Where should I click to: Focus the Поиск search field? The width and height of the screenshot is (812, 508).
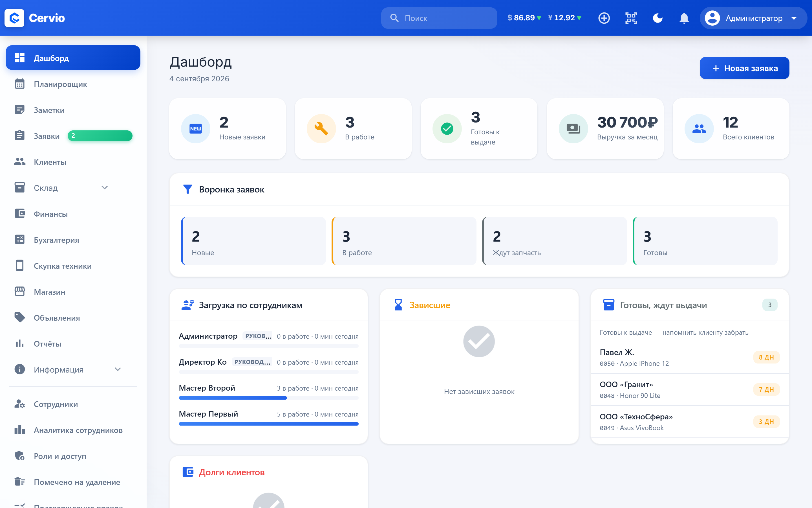[x=439, y=18]
